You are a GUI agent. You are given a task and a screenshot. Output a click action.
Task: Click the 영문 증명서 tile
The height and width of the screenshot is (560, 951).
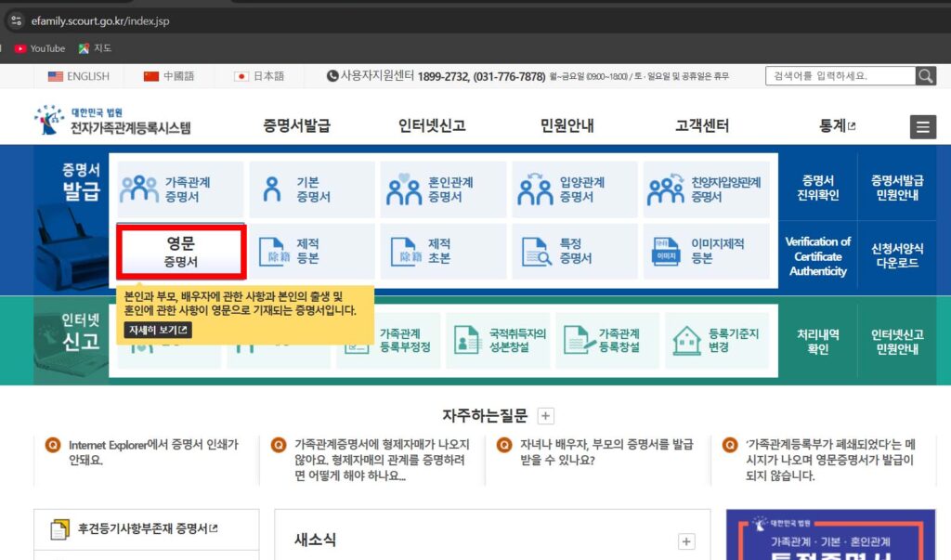(x=181, y=252)
